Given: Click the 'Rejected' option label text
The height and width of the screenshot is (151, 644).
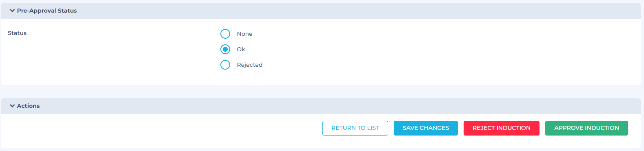Looking at the screenshot, I should 249,65.
